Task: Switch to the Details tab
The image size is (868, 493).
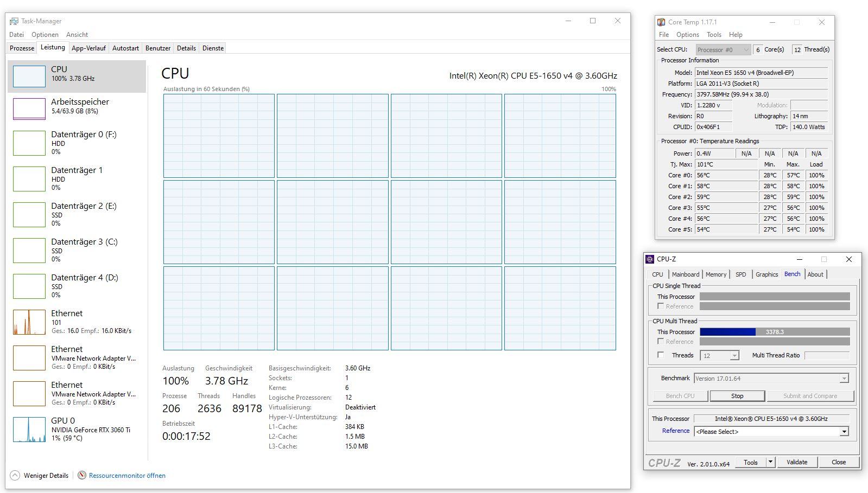Action: point(186,48)
